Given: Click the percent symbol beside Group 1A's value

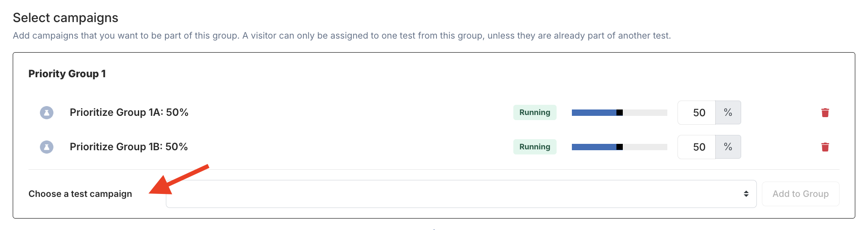Looking at the screenshot, I should click(728, 112).
